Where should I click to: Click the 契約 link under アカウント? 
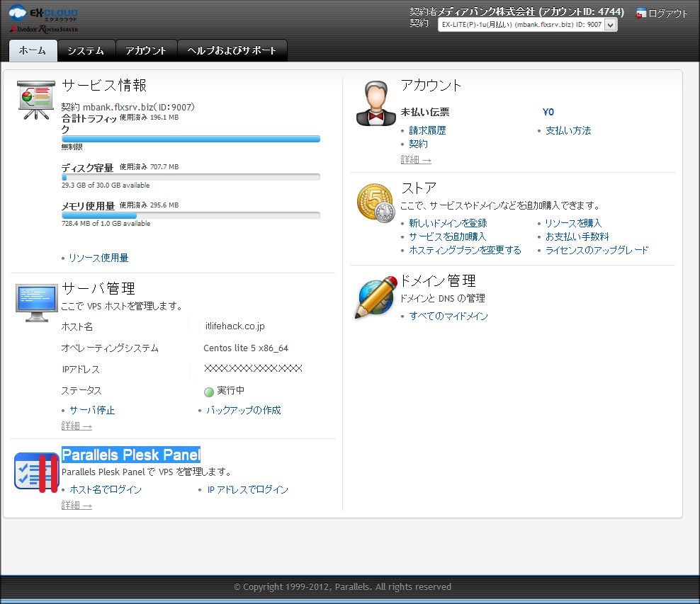418,144
